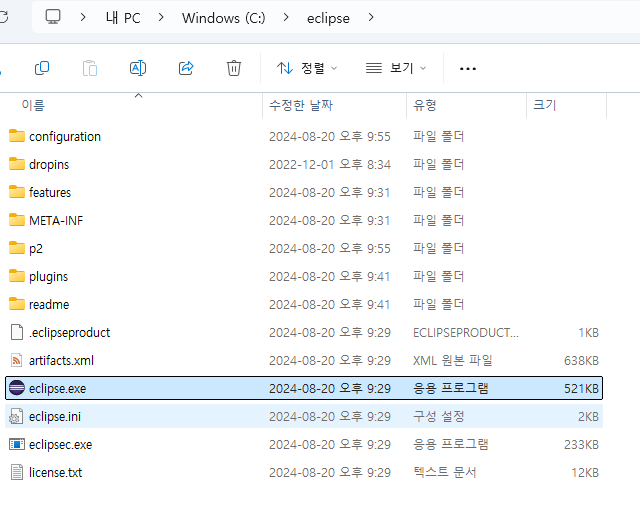Click the Share icon in toolbar

coord(186,68)
